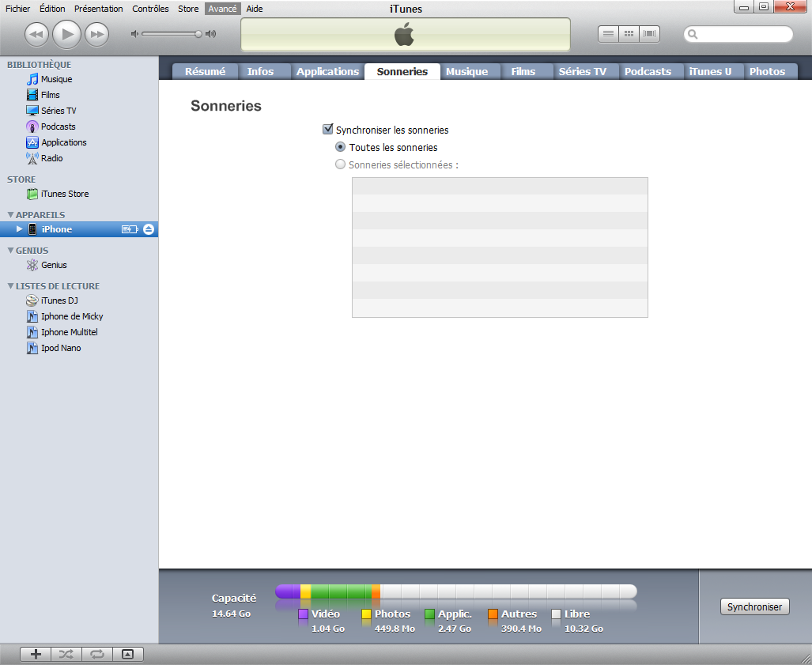Viewport: 812px width, 665px height.
Task: Select the Toutes les sonneries radio option
Action: pos(340,147)
